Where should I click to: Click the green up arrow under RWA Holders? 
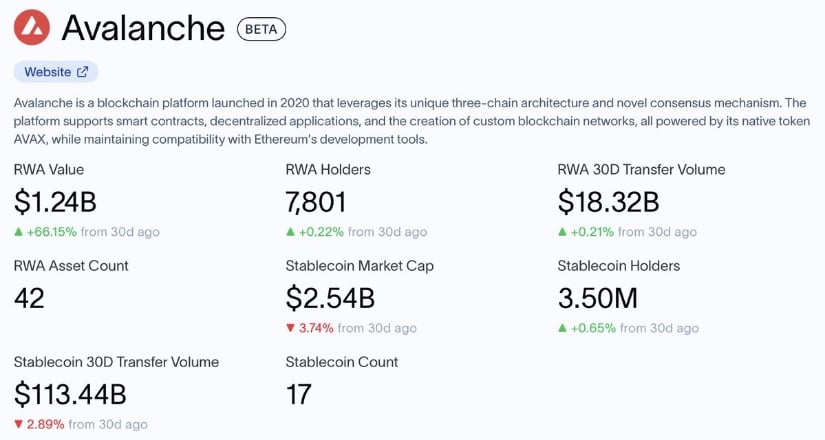coord(291,232)
